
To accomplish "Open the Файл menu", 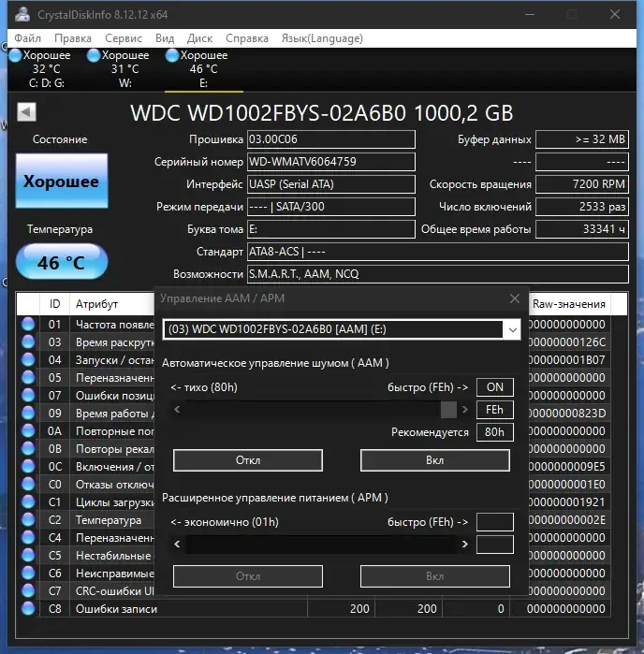I will [x=27, y=38].
